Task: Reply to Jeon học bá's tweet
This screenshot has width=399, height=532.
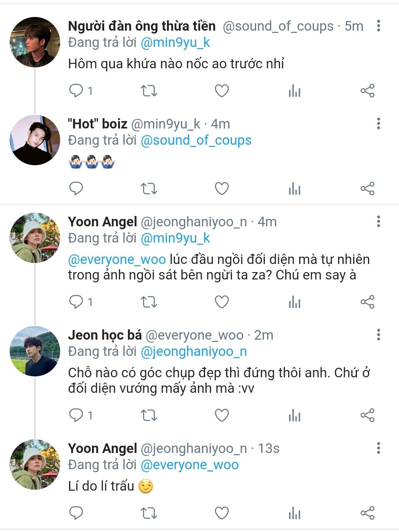Action: (76, 415)
